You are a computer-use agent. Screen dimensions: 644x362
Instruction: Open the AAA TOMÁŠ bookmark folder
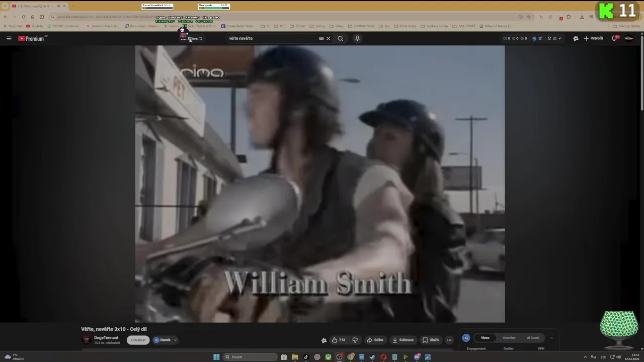(463, 26)
